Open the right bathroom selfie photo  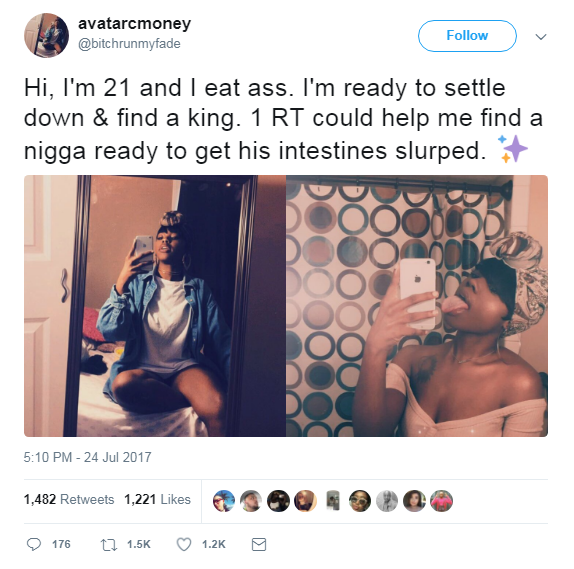[x=417, y=306]
